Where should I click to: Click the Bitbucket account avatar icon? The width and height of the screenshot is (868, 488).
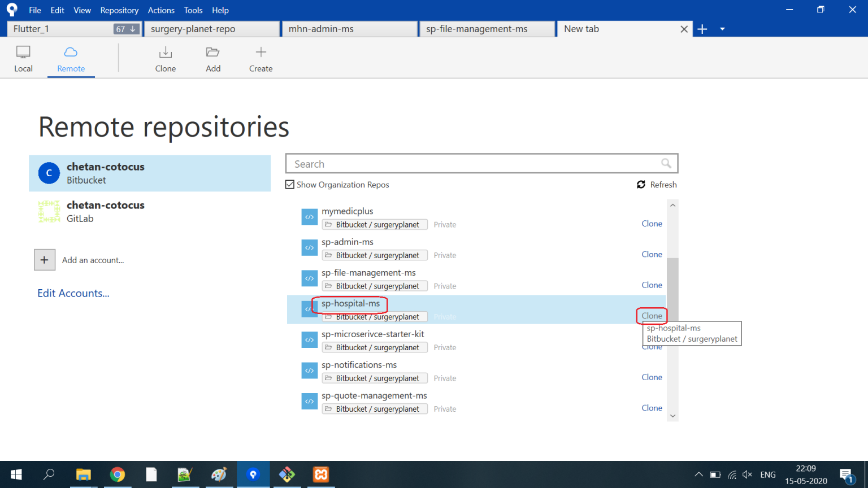tap(49, 173)
